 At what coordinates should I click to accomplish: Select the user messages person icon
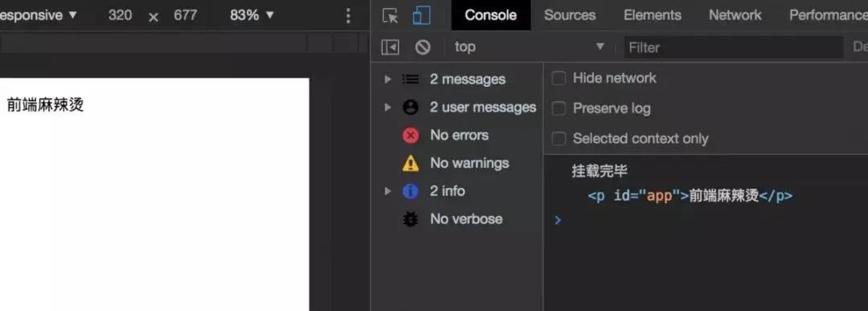(x=411, y=108)
